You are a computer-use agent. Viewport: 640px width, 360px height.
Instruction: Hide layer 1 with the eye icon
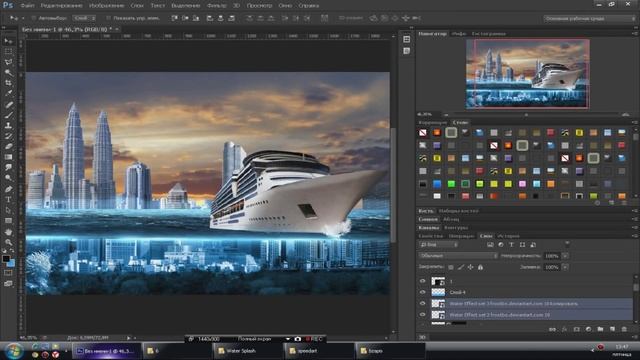[422, 281]
